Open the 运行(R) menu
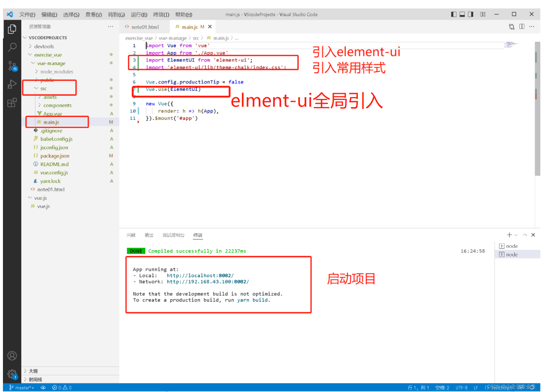Viewport: 555px width, 392px height. (x=138, y=14)
